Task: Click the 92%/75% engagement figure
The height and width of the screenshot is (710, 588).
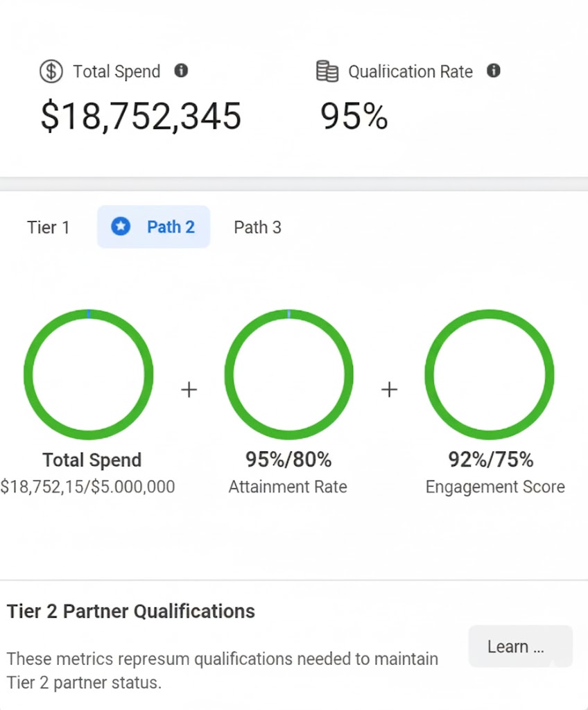Action: (x=490, y=460)
